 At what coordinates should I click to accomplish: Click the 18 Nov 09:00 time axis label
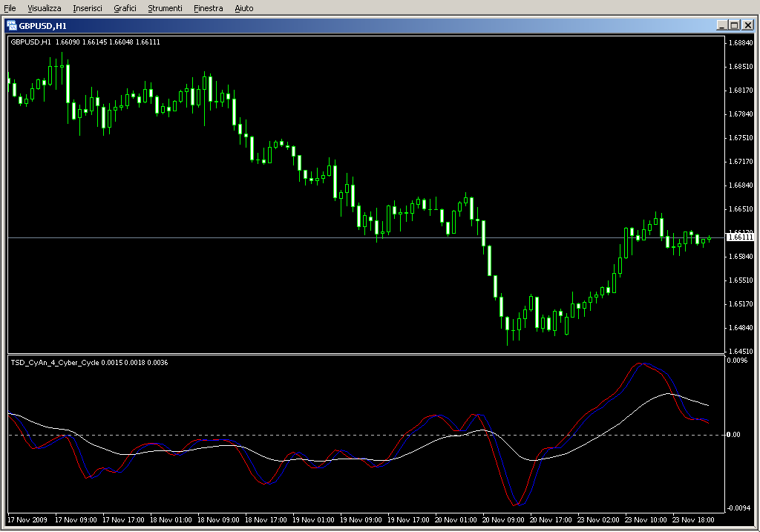pos(218,520)
